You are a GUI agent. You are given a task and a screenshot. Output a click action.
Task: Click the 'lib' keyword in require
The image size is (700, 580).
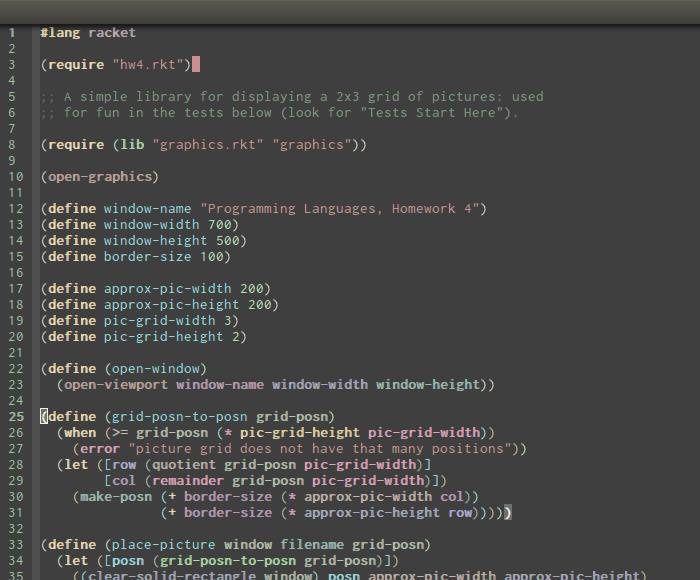132,145
